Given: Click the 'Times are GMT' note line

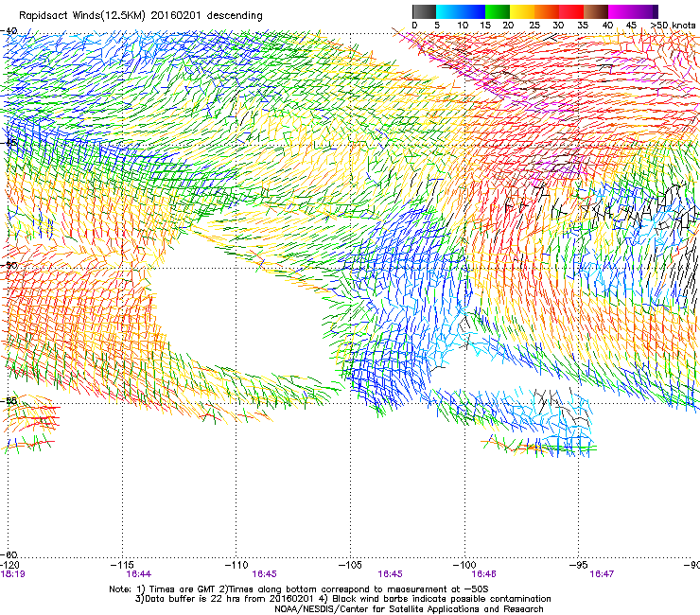Looking at the screenshot, I should coord(299,589).
